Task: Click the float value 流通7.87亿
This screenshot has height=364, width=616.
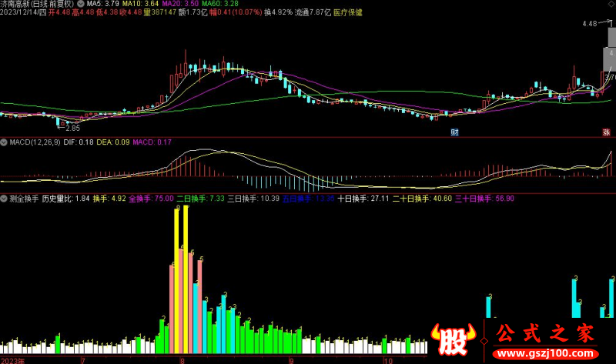Action: (x=313, y=12)
